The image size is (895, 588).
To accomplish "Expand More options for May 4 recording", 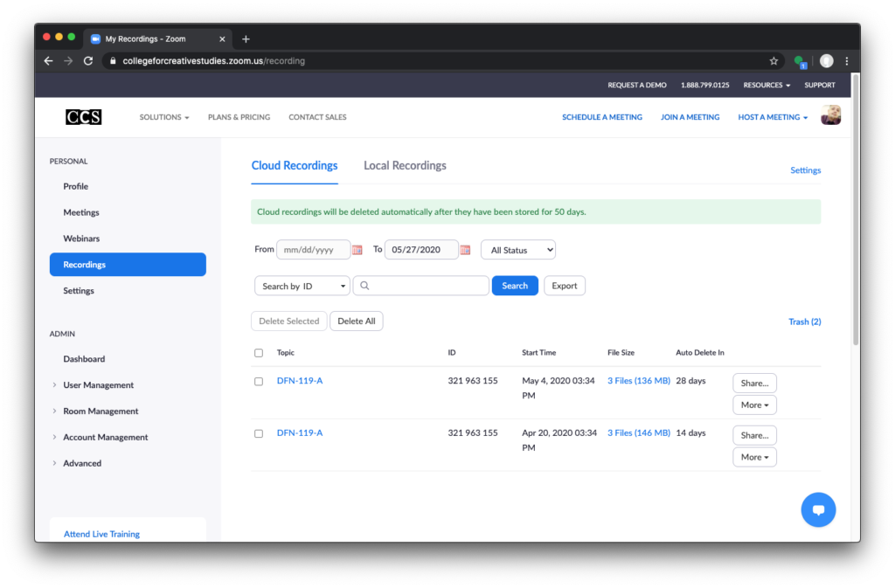I will click(754, 405).
